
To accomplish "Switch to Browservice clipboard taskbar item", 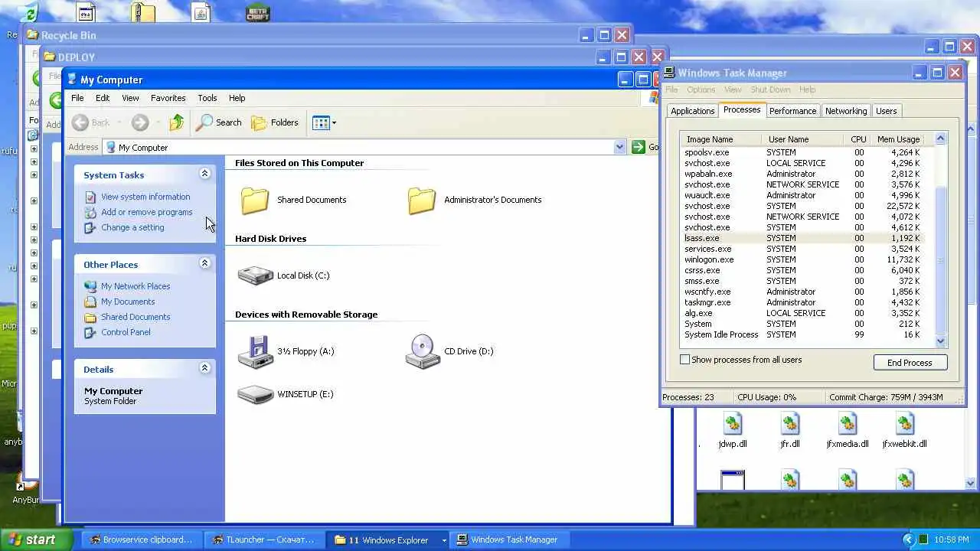I will point(141,540).
